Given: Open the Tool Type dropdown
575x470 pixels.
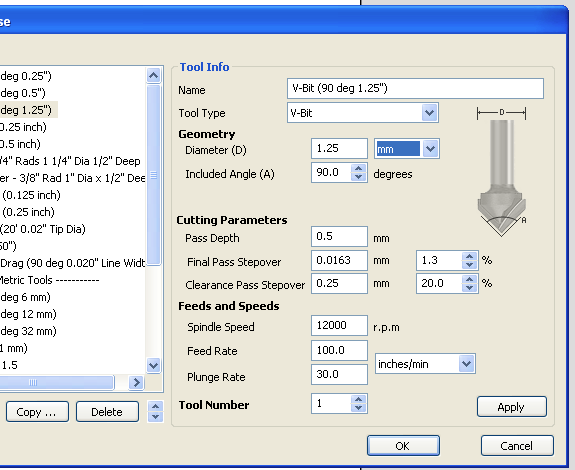Looking at the screenshot, I should 429,113.
